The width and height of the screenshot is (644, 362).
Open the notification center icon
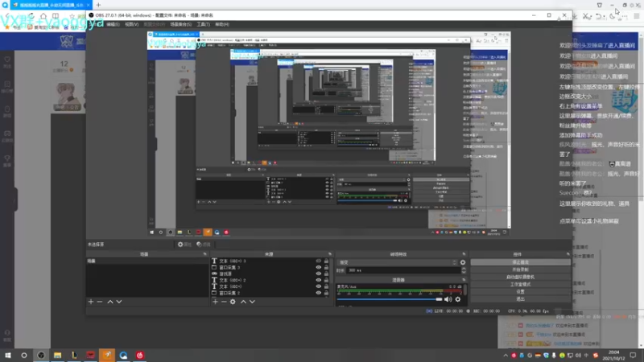click(633, 355)
